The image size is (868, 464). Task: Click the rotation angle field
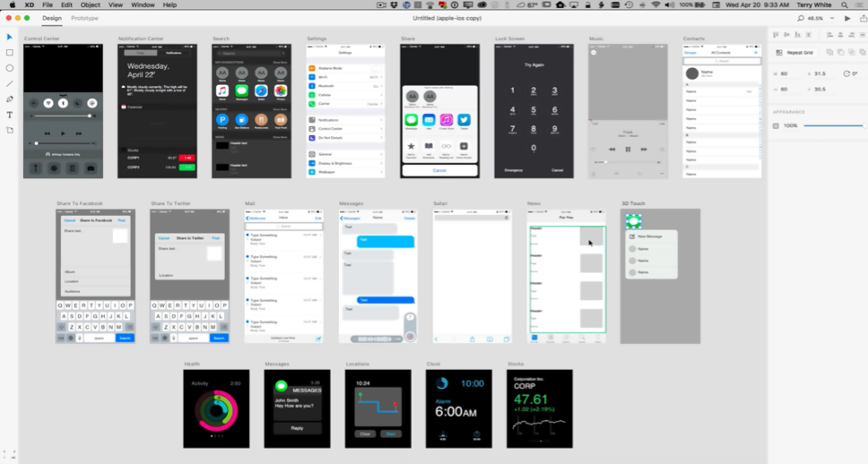click(x=856, y=73)
